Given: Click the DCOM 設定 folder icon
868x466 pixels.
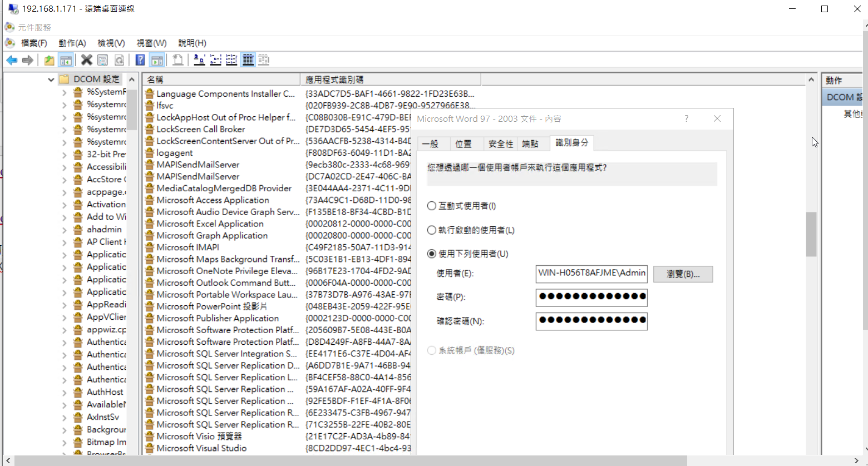Looking at the screenshot, I should coord(65,79).
